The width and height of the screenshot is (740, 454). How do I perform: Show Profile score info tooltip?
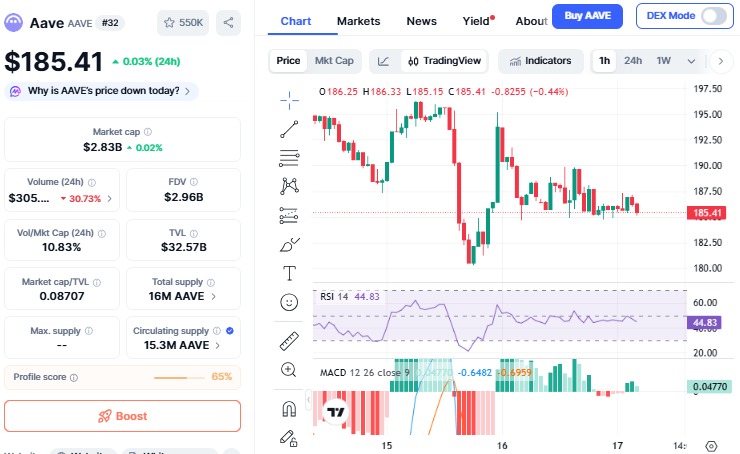(x=74, y=378)
